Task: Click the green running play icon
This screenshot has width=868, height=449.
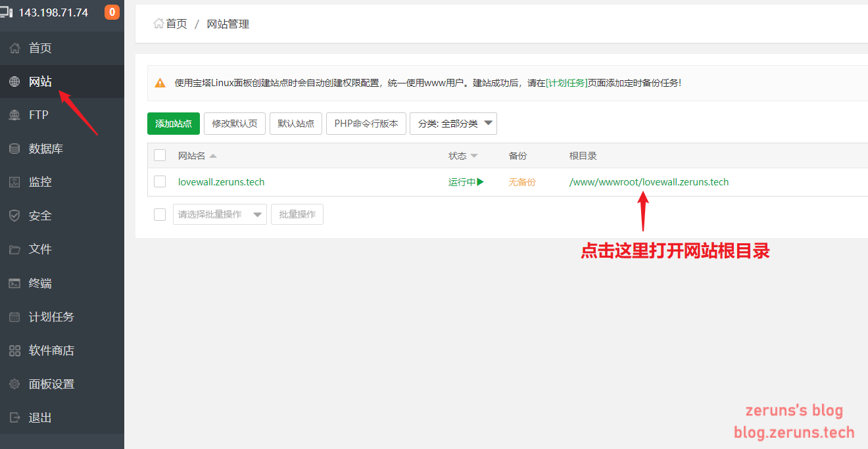Action: point(480,182)
